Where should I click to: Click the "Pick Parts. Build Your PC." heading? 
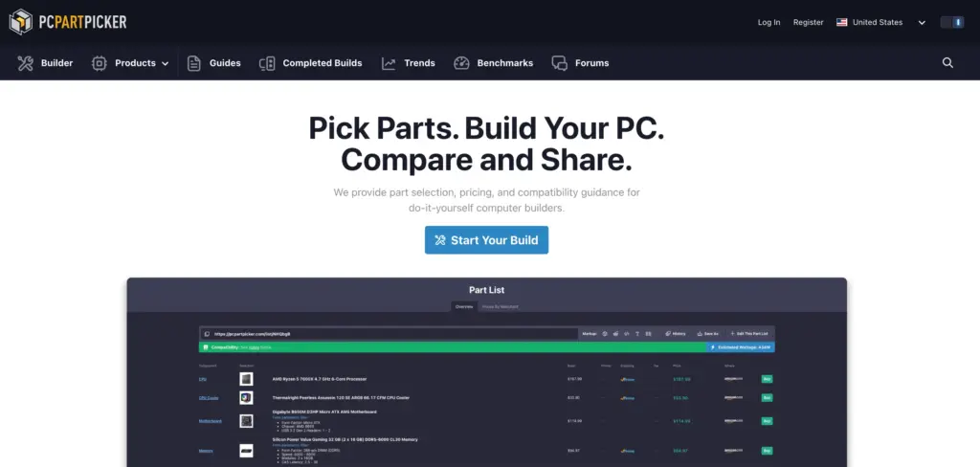(486, 127)
